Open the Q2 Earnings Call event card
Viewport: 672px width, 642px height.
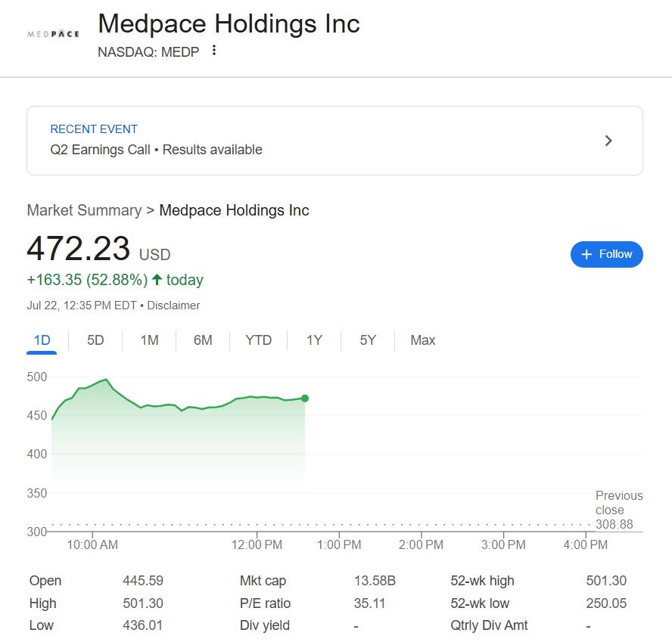tap(334, 141)
